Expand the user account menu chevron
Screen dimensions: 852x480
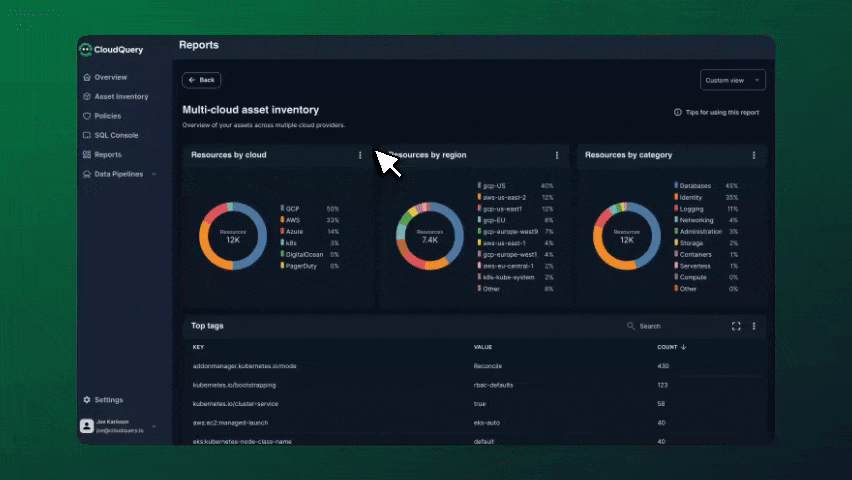pyautogui.click(x=154, y=427)
